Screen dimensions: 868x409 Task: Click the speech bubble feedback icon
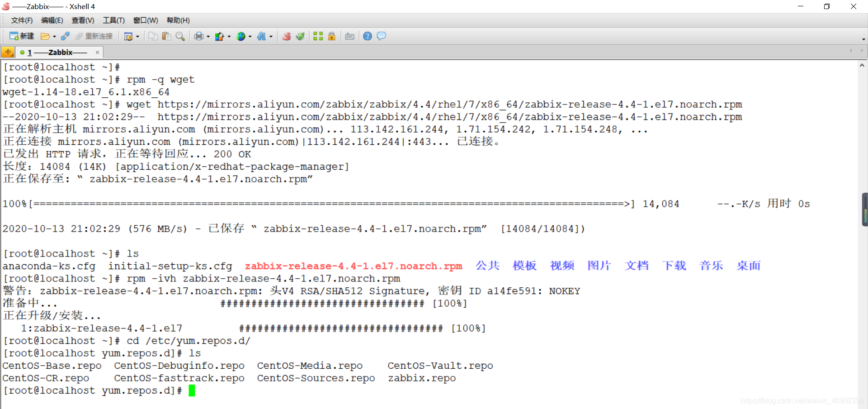point(381,36)
